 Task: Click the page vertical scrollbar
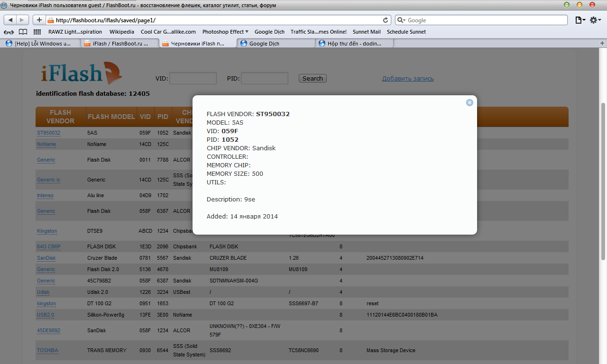click(603, 180)
